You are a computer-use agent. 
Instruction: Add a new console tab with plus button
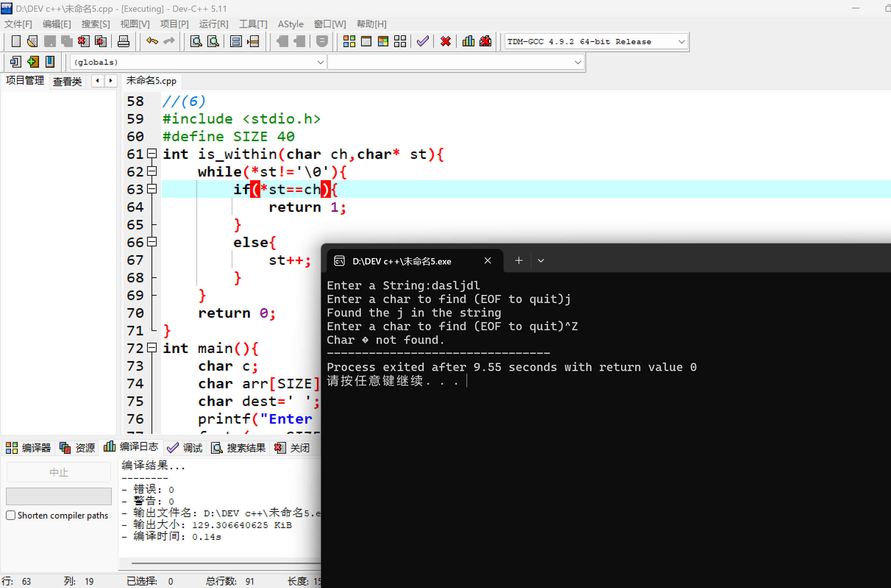[518, 261]
